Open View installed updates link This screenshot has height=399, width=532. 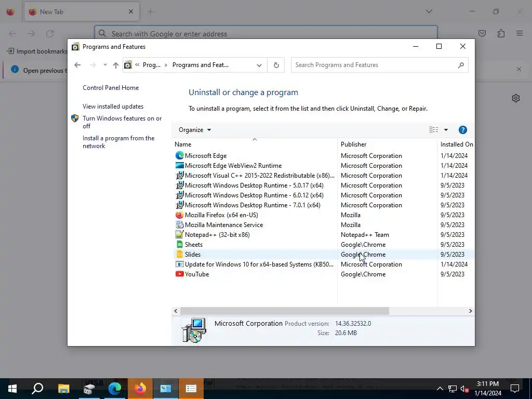113,106
